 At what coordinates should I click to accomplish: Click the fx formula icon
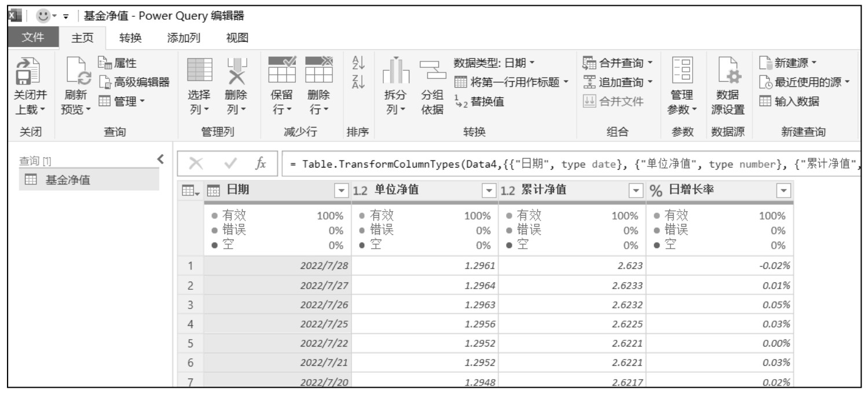[261, 165]
